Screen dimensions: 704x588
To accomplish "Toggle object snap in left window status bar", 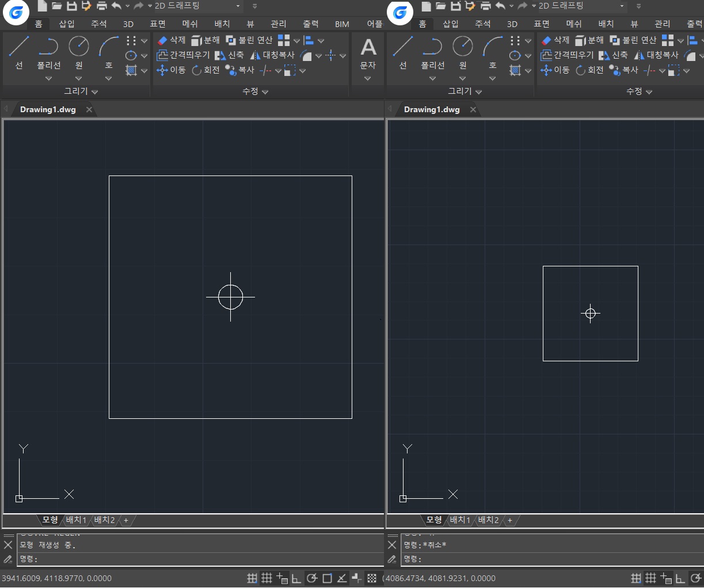I will click(327, 578).
